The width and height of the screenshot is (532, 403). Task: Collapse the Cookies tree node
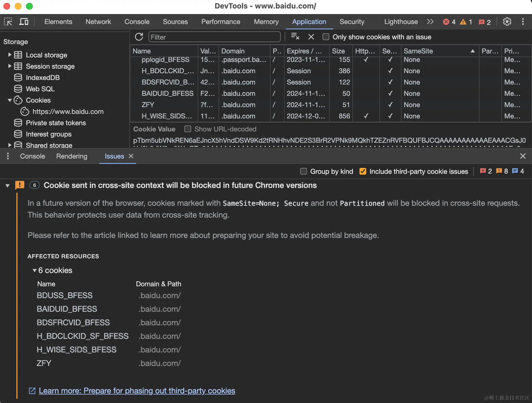coord(10,100)
